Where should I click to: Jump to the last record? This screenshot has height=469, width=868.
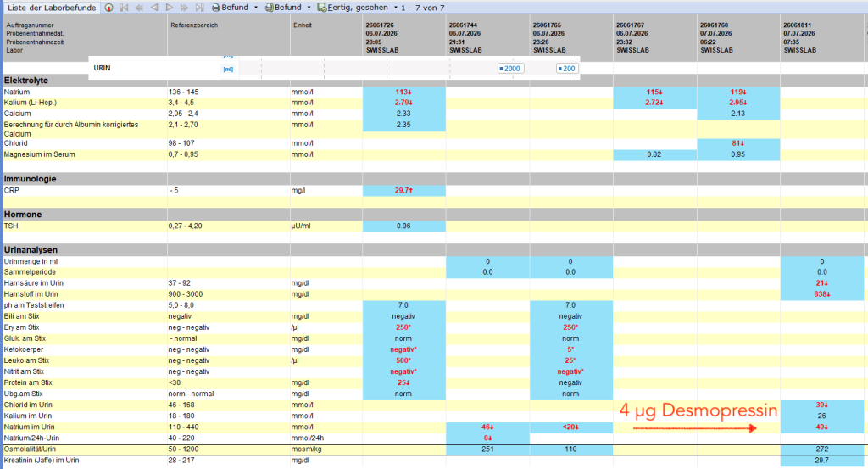200,8
